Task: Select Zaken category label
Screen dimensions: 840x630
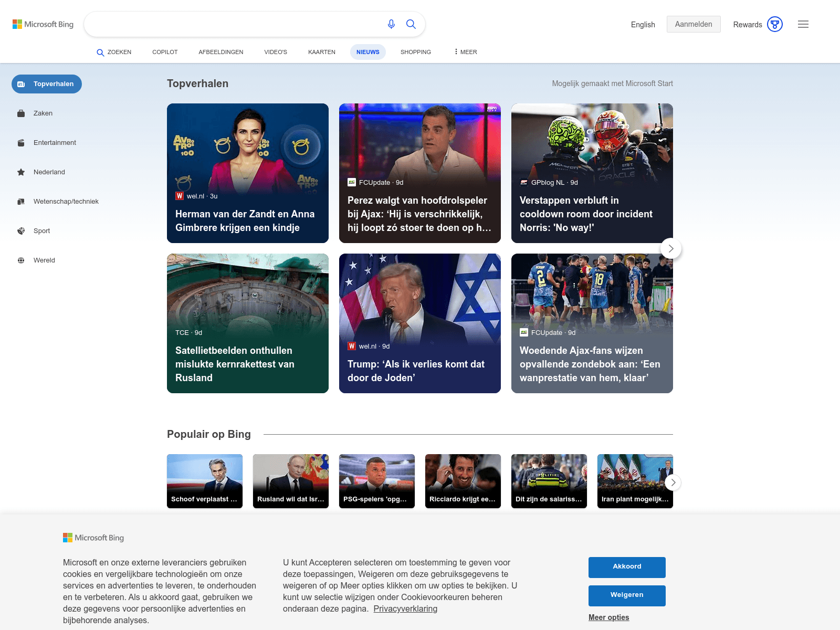Action: pos(43,113)
